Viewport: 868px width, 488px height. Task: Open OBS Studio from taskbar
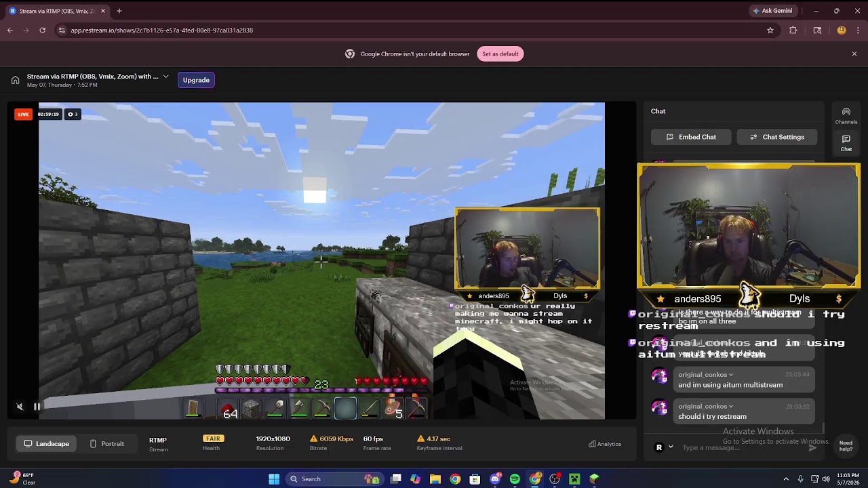pos(555,479)
